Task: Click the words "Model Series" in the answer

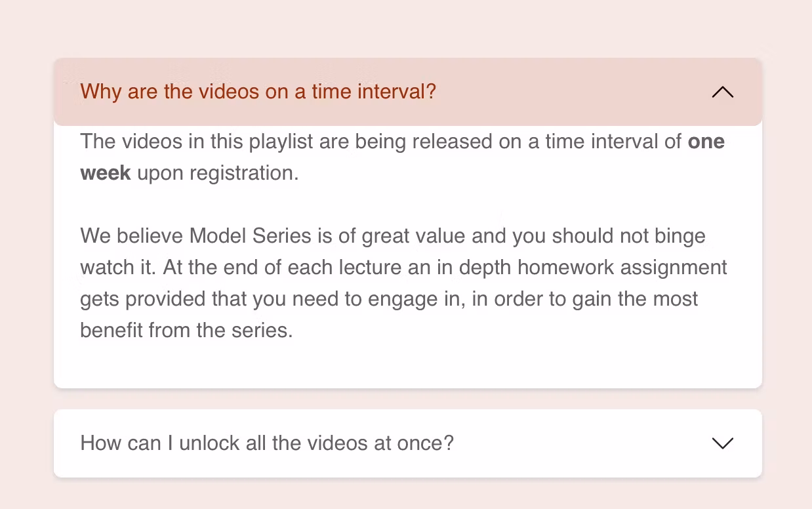Action: coord(250,236)
